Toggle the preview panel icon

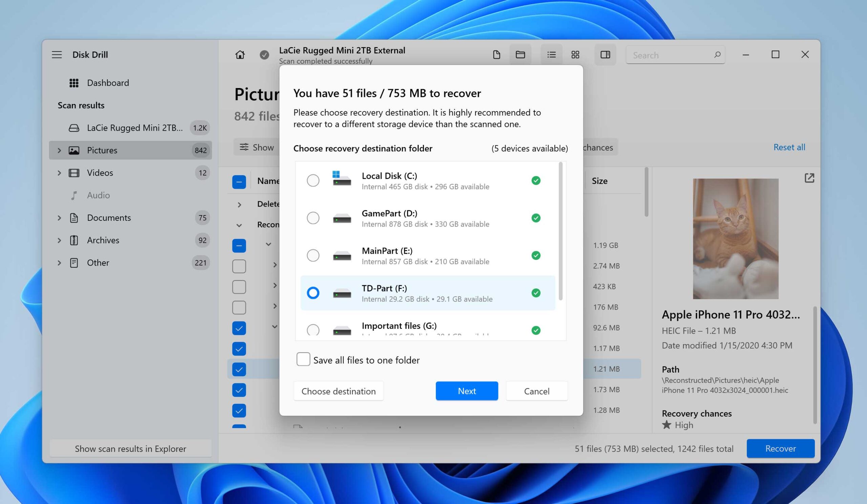point(605,55)
